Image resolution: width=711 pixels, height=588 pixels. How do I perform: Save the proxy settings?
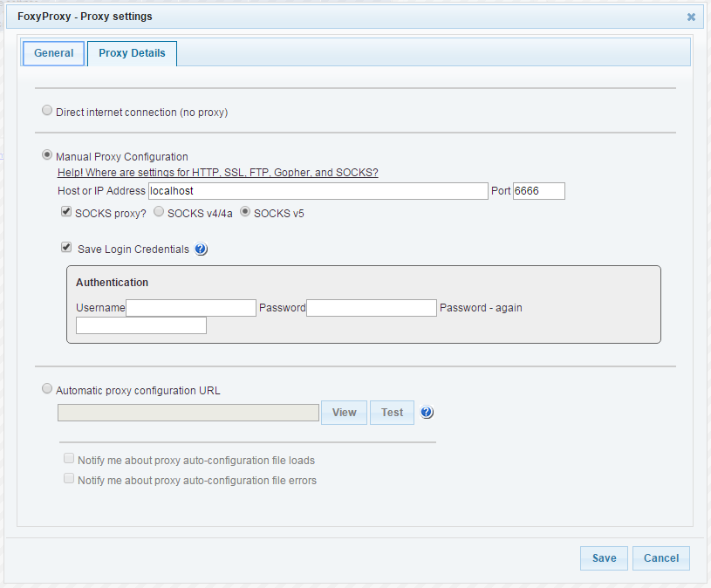(604, 558)
